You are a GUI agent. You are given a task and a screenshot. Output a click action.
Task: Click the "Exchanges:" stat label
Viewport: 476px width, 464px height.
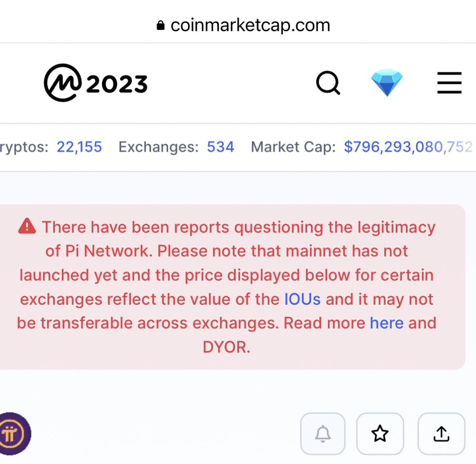coord(159,147)
